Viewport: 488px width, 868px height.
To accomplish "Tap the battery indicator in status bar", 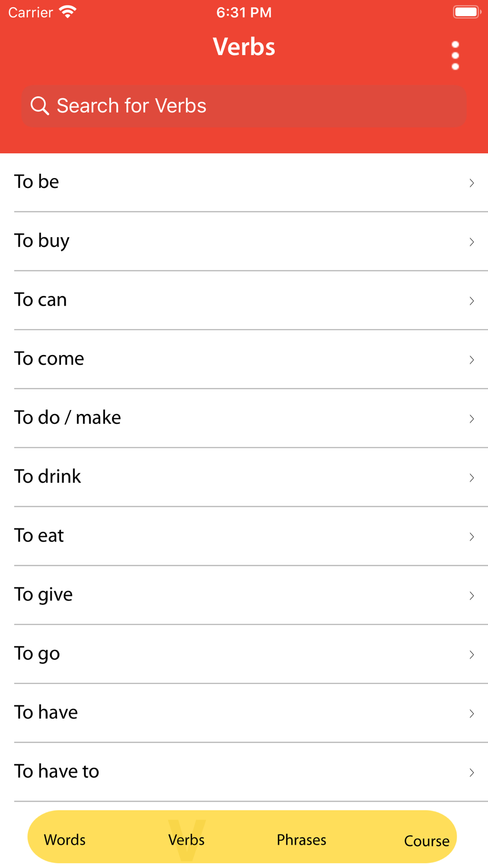I will (467, 12).
